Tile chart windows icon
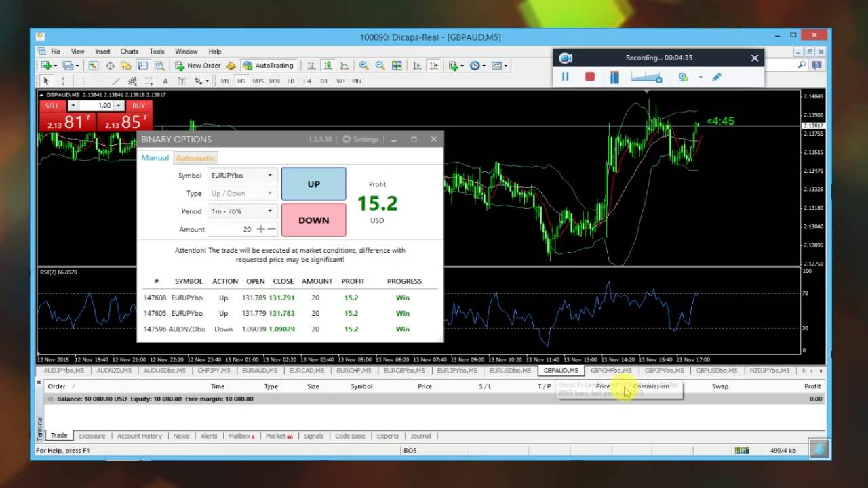The height and width of the screenshot is (488, 868). pos(397,66)
